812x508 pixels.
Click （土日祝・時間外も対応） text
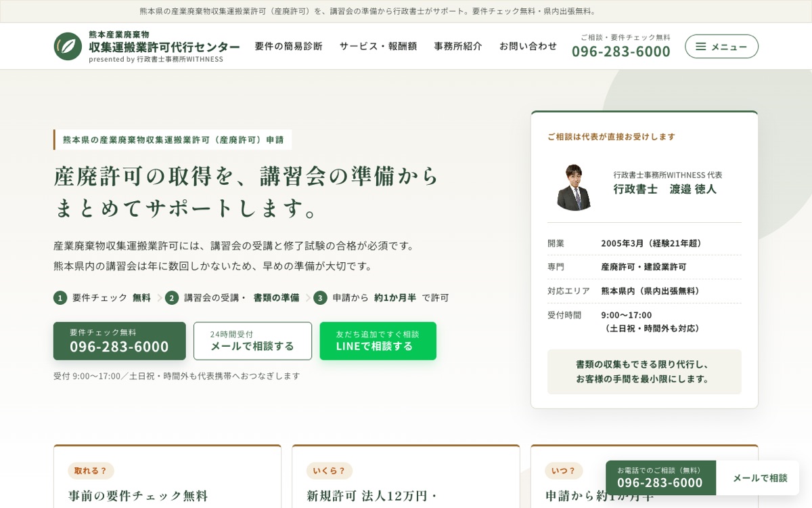653,329
